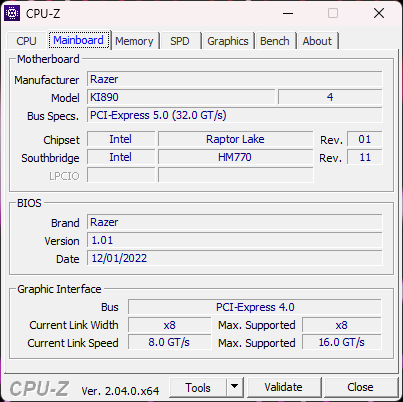The width and height of the screenshot is (403, 402).
Task: Click the Validate button
Action: (x=284, y=387)
